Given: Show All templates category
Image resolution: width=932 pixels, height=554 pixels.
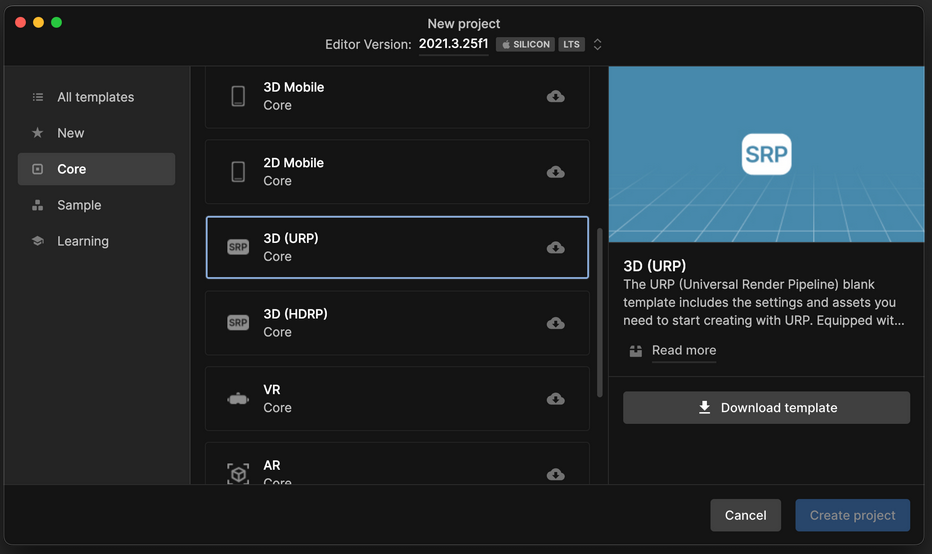Looking at the screenshot, I should click(x=96, y=97).
